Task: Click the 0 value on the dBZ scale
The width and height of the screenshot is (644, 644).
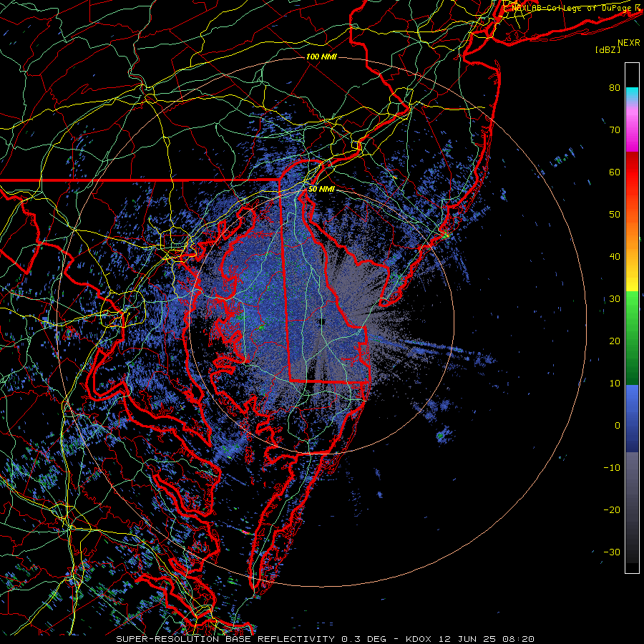Action: pos(618,426)
